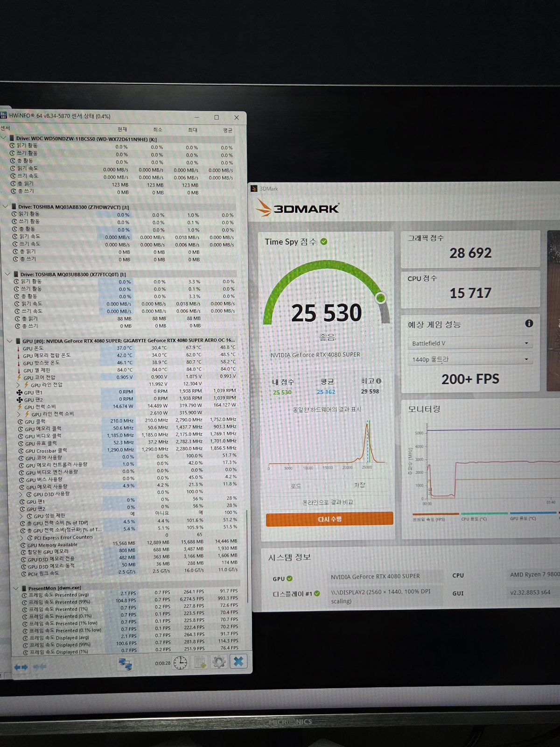The width and height of the screenshot is (560, 747).
Task: Expand the GPU 성능 제한 sub-item
Action: point(21,516)
